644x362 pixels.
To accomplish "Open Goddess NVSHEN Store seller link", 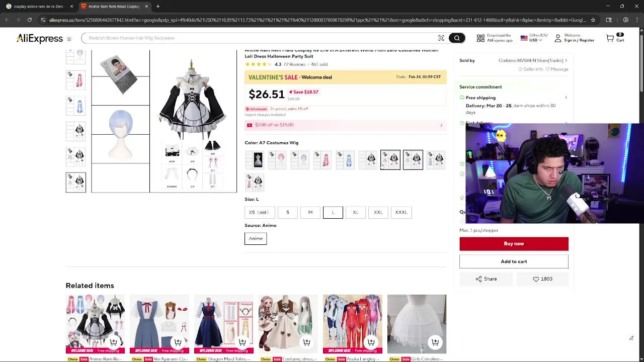I will pos(532,60).
